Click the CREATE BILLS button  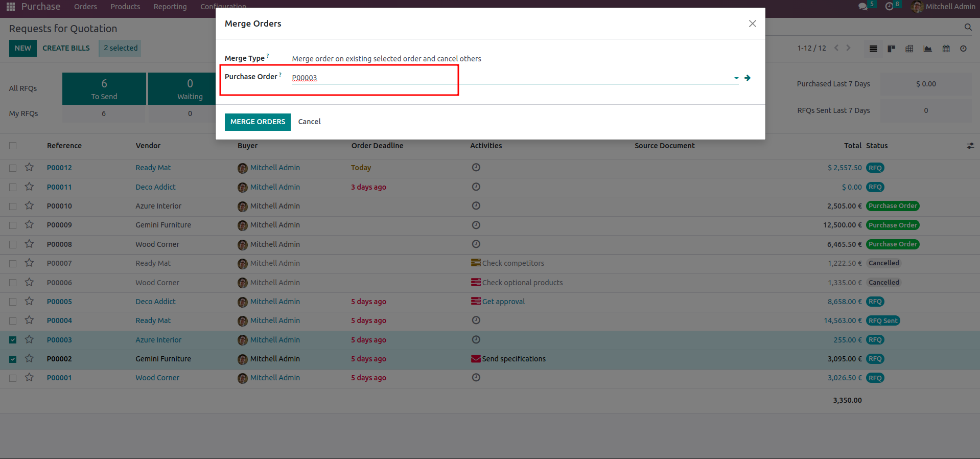[66, 48]
